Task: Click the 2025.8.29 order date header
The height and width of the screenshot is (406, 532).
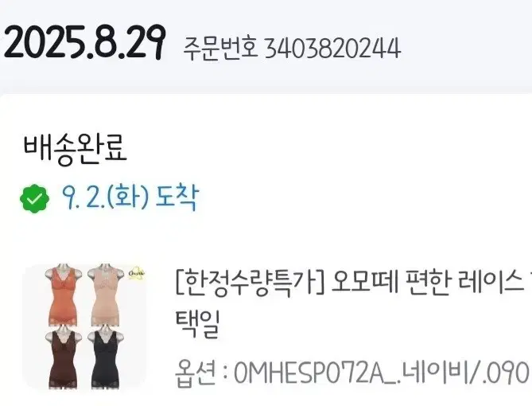Action: point(84,43)
